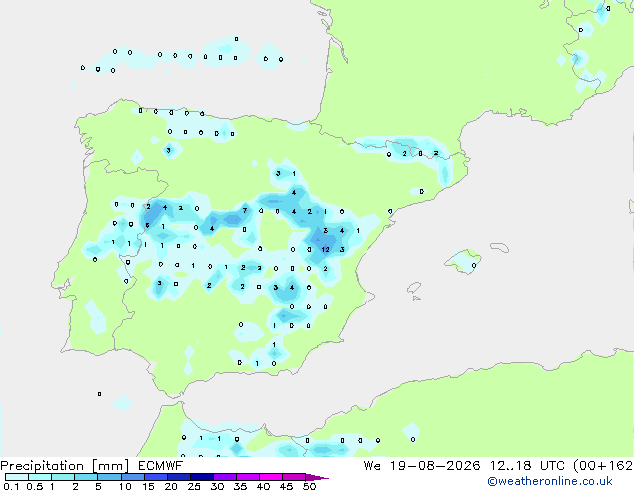Pick the 0.1–0.5 mm legend swatch

pos(17,477)
